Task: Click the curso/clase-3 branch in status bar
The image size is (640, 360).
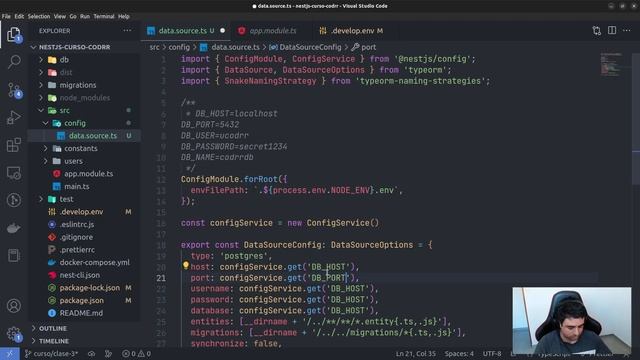Action: (x=51, y=354)
